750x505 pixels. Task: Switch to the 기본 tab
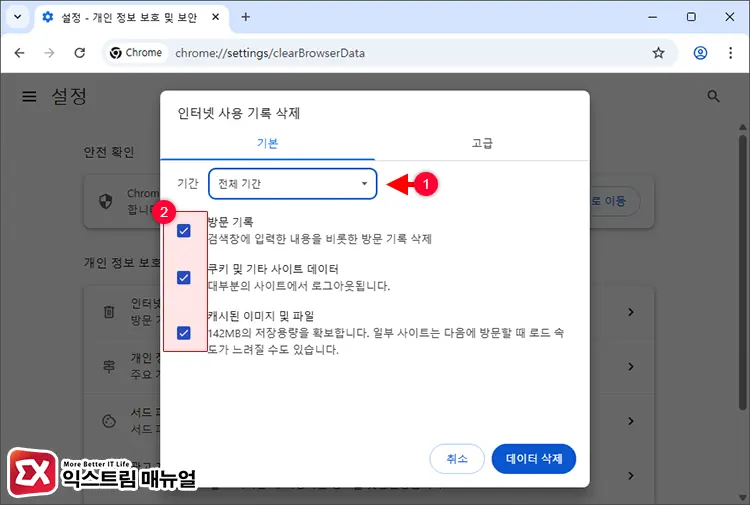pos(267,143)
